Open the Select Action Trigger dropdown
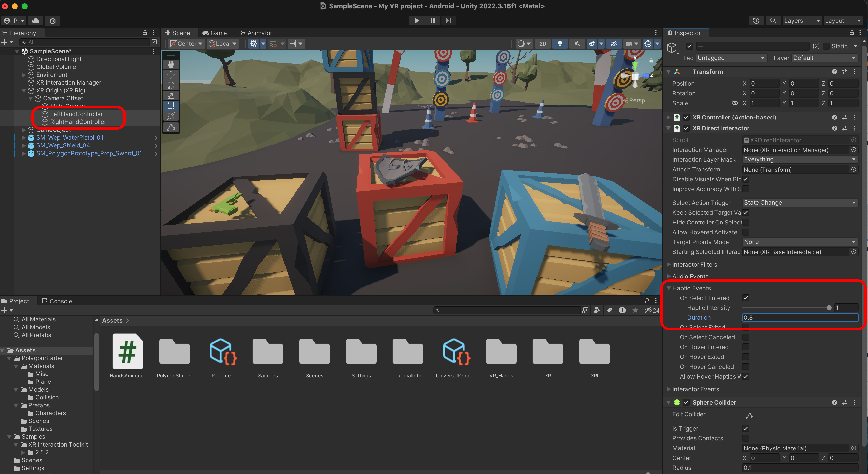Image resolution: width=868 pixels, height=474 pixels. pyautogui.click(x=799, y=203)
